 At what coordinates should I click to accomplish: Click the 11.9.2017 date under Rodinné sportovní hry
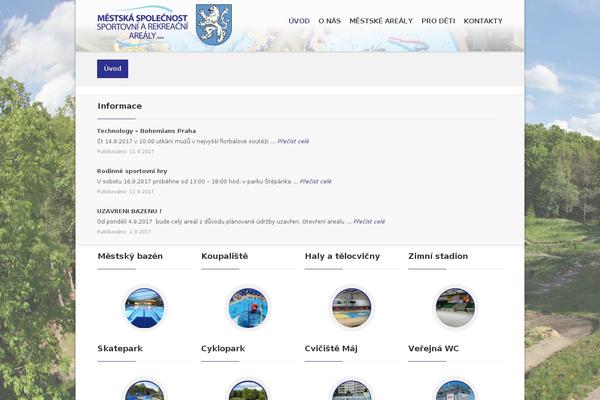click(x=142, y=192)
